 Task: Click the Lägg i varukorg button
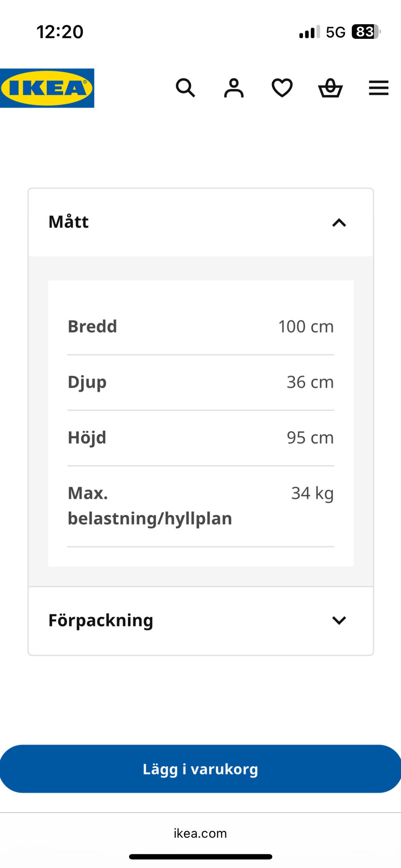(200, 769)
